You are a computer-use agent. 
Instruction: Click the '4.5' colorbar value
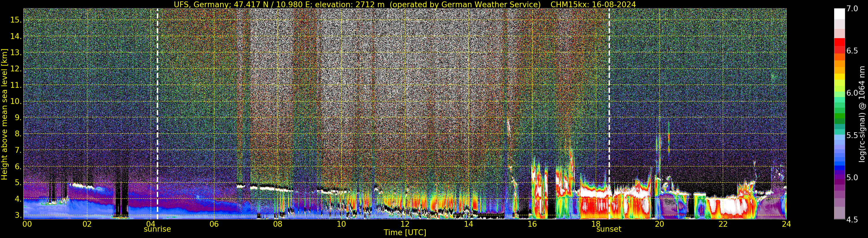click(852, 220)
